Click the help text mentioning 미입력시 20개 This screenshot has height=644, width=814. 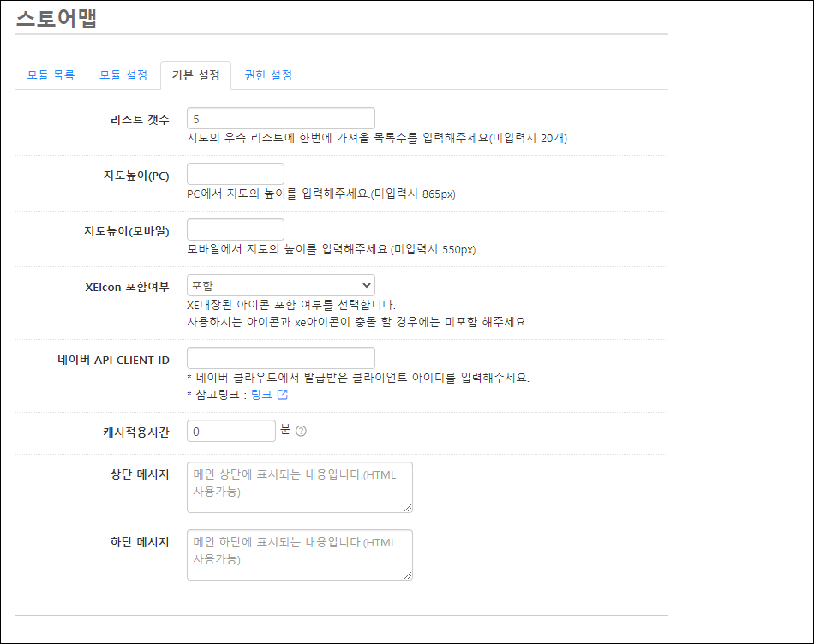coord(377,138)
